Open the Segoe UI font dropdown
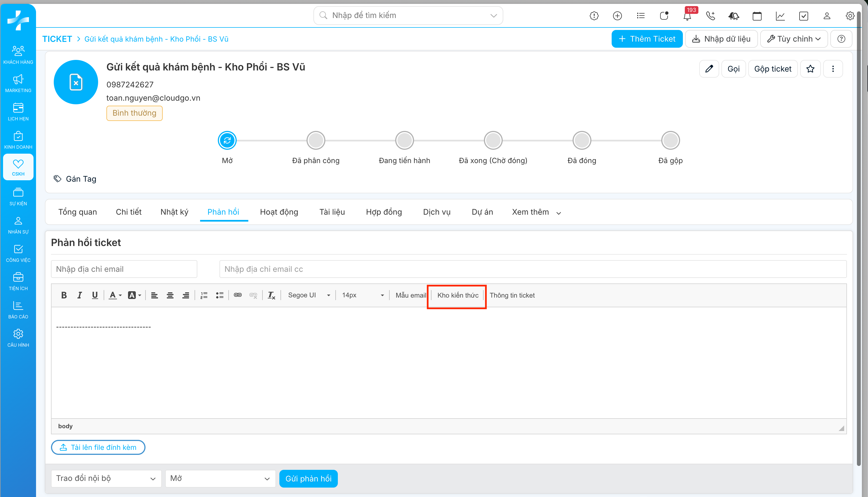The width and height of the screenshot is (868, 497). pos(309,295)
